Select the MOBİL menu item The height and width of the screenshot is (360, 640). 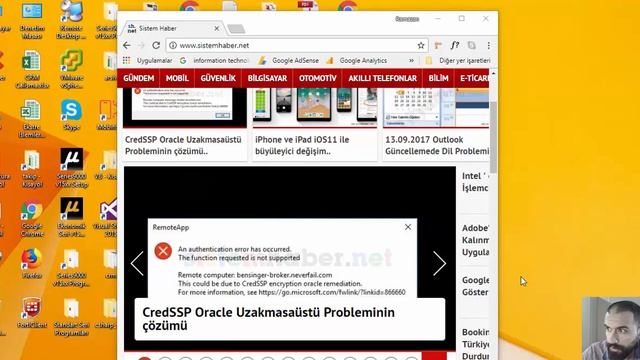coord(177,78)
